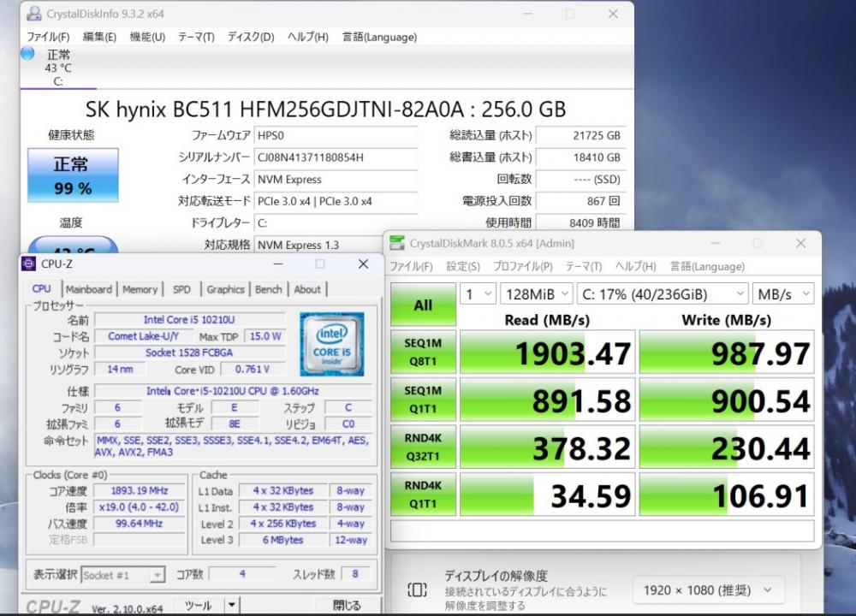Switch to the Graphics tab in CPU-Z
Viewport: 856px width, 616px height.
(225, 289)
